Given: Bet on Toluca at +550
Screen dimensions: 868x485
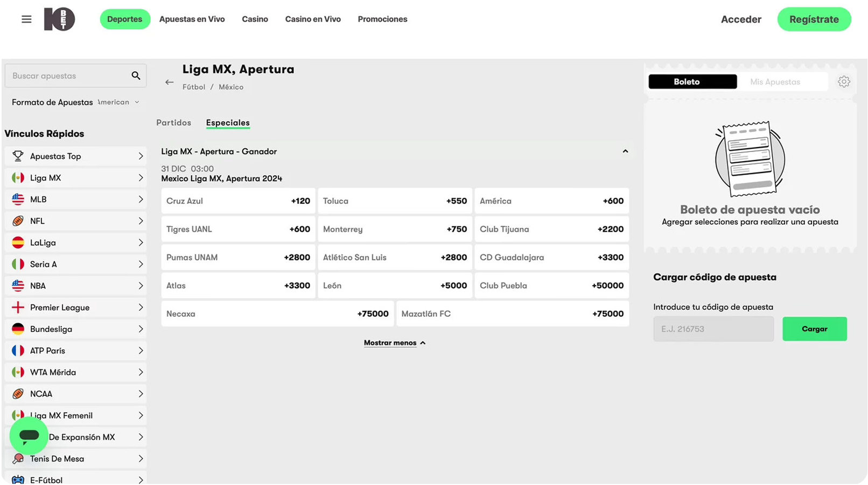Looking at the screenshot, I should coord(395,201).
